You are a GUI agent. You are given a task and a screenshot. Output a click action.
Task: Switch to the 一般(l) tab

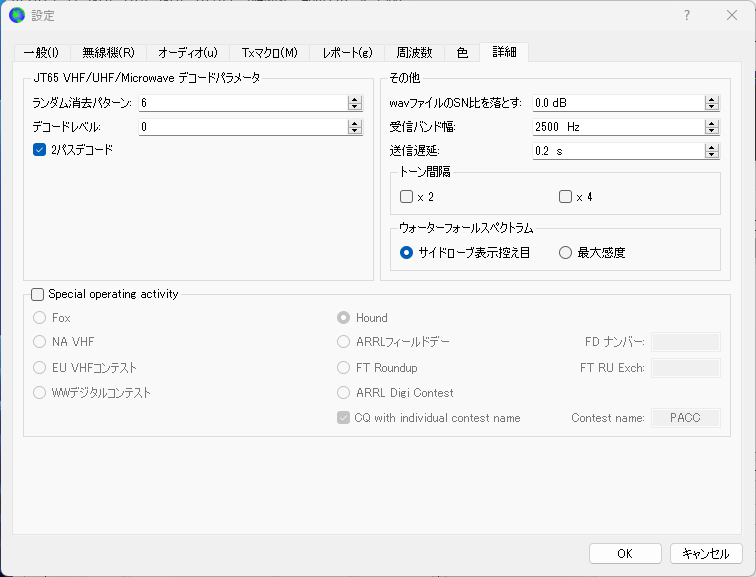[x=41, y=52]
